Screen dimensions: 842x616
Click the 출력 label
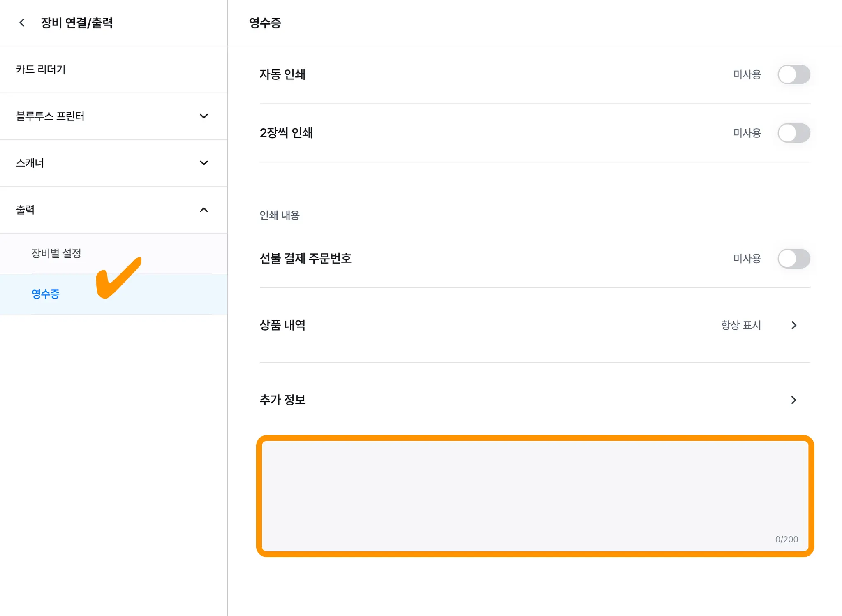pos(25,210)
